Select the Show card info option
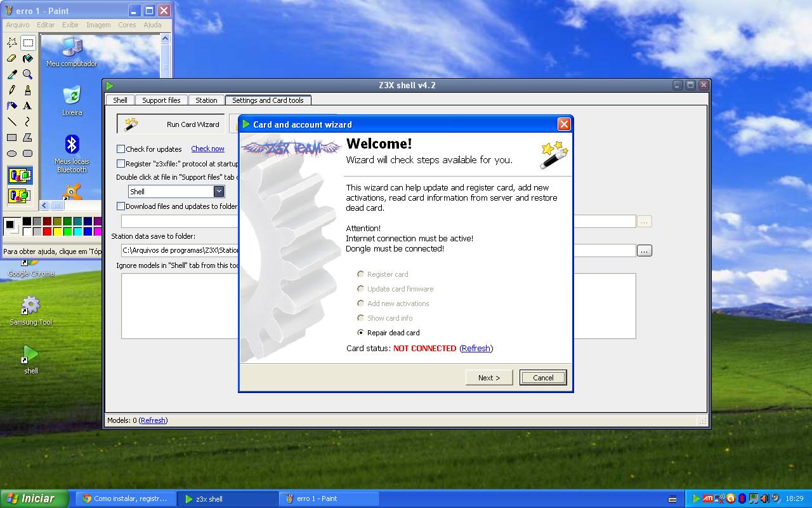 point(361,318)
